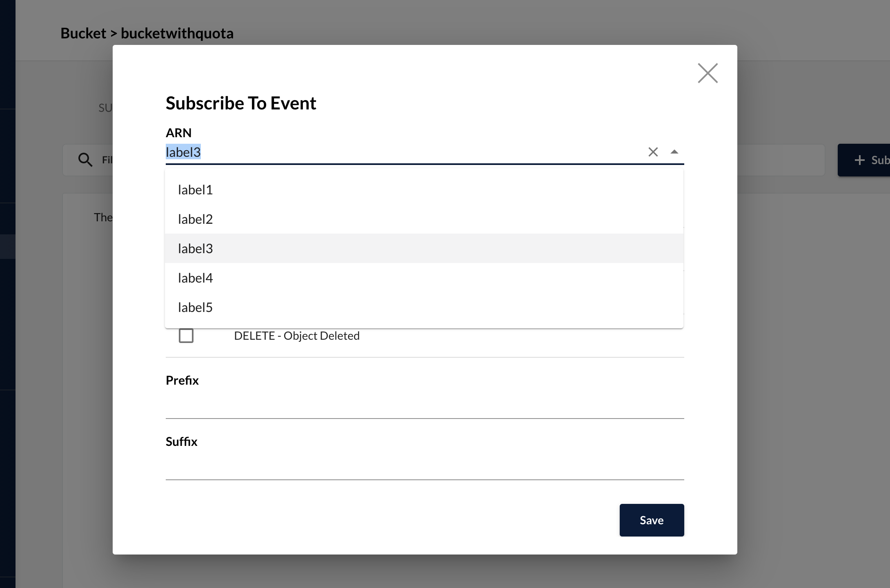Image resolution: width=890 pixels, height=588 pixels.
Task: Select label4 option
Action: coord(195,278)
